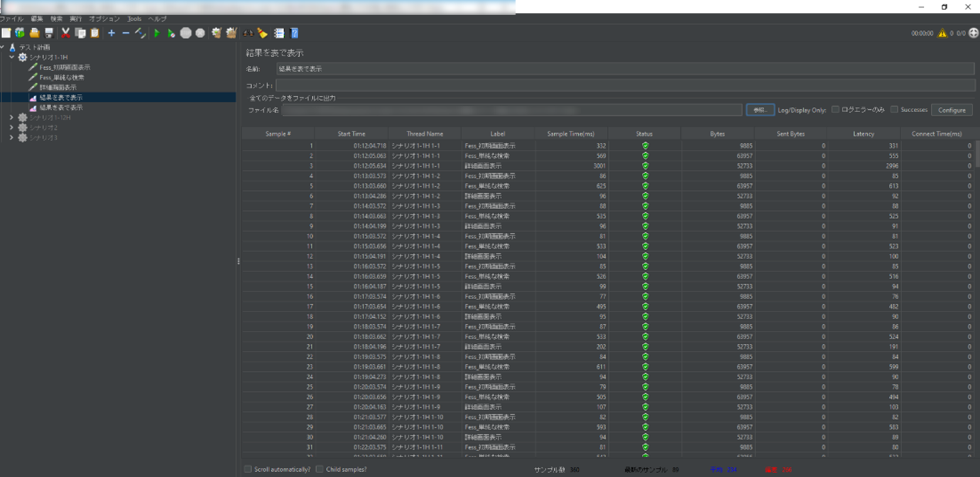Open the 実行 menu
This screenshot has width=980, height=477.
click(76, 19)
